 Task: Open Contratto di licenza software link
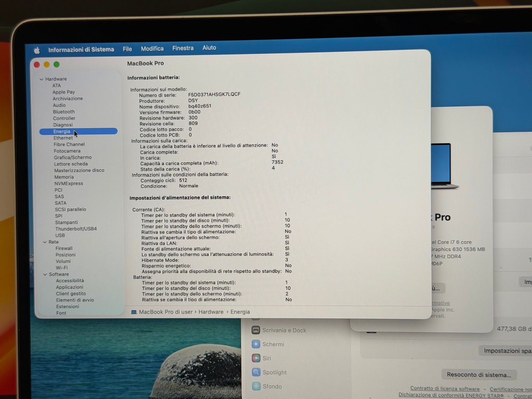click(x=445, y=389)
